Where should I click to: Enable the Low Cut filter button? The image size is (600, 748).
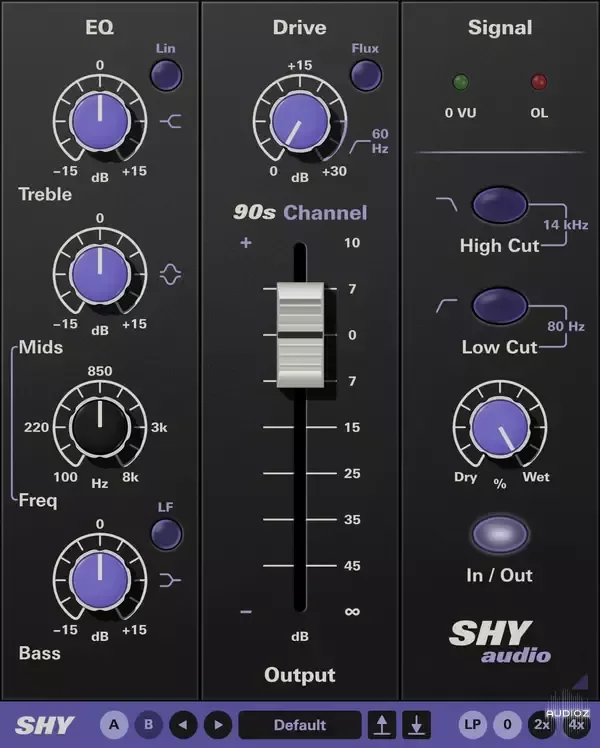(499, 305)
